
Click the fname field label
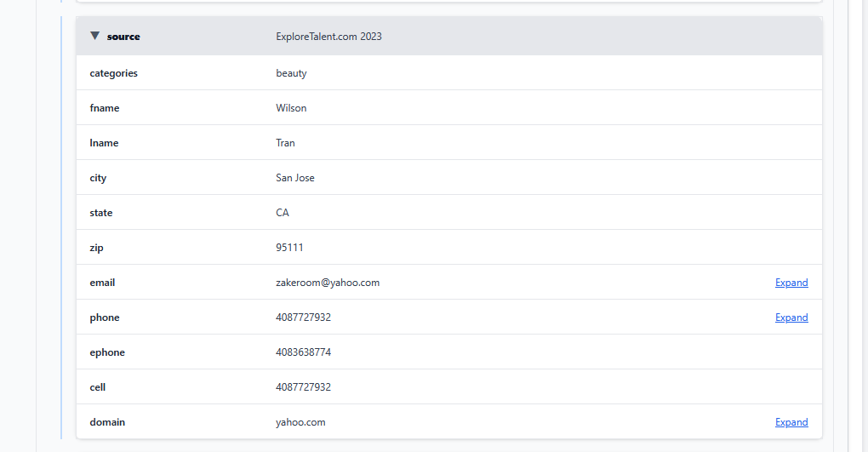[x=105, y=108]
